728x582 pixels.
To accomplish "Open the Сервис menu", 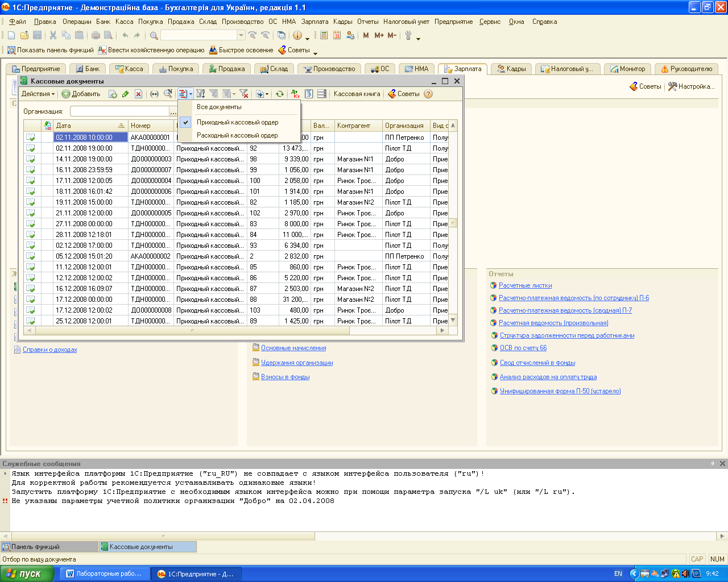I will (x=490, y=22).
